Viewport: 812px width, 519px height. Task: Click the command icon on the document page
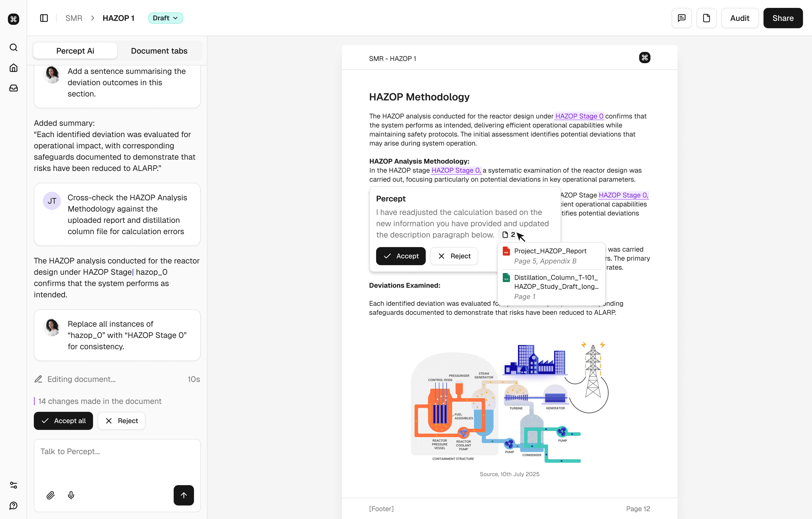pyautogui.click(x=645, y=57)
